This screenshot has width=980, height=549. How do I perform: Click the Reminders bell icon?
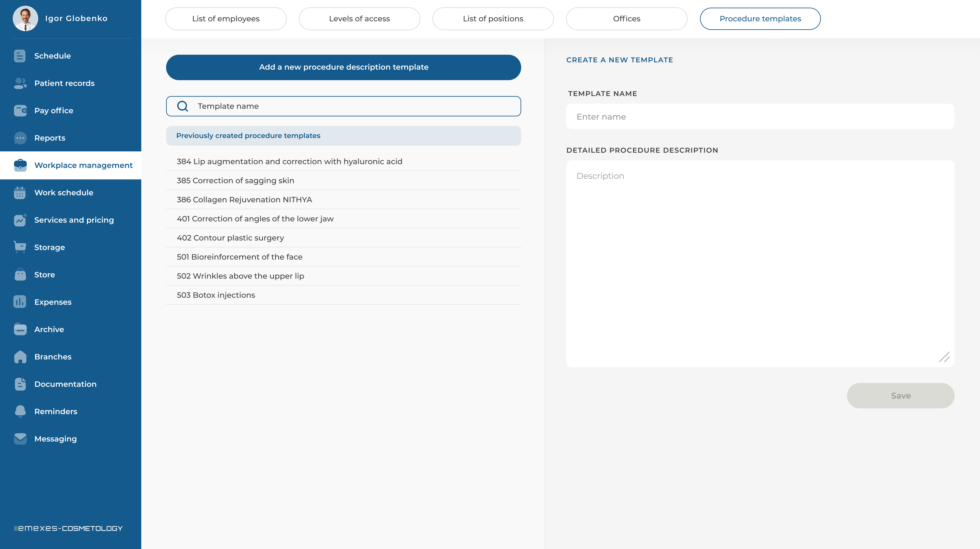20,411
